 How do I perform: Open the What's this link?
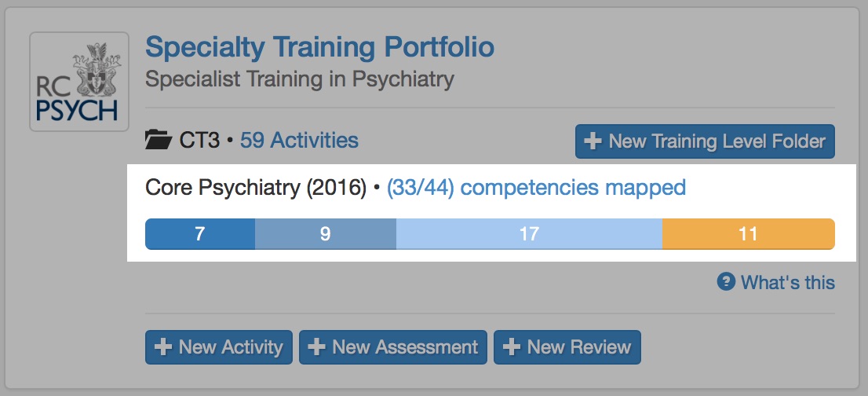click(787, 282)
